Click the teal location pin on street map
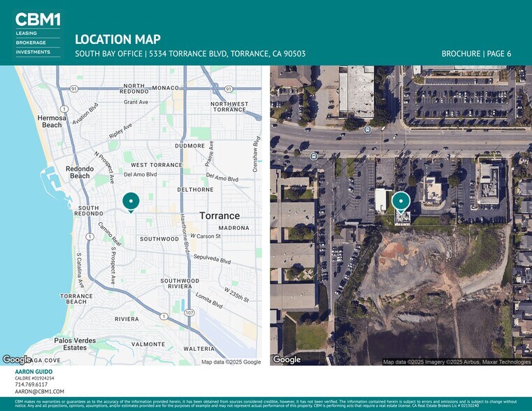This screenshot has width=532, height=411. [131, 201]
